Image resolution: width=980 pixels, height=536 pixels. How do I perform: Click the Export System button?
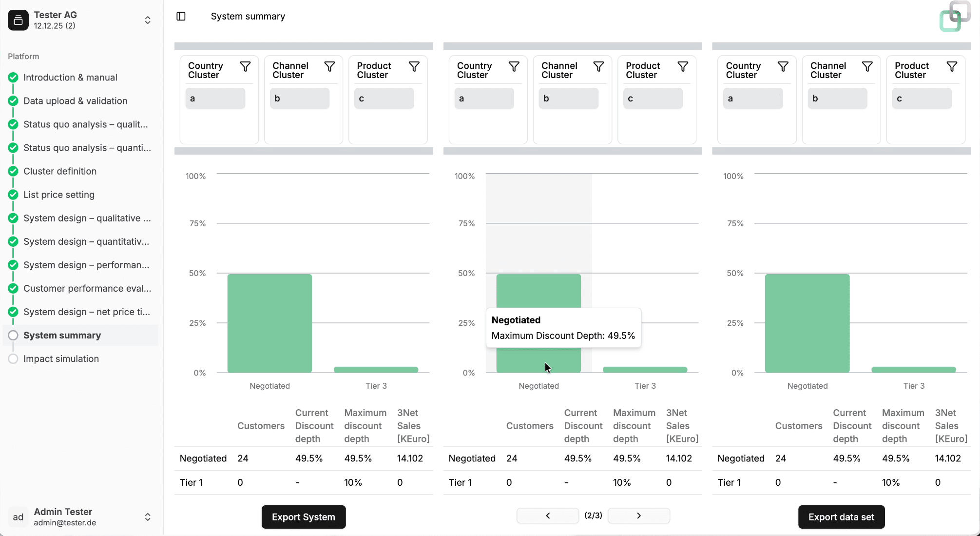[303, 517]
